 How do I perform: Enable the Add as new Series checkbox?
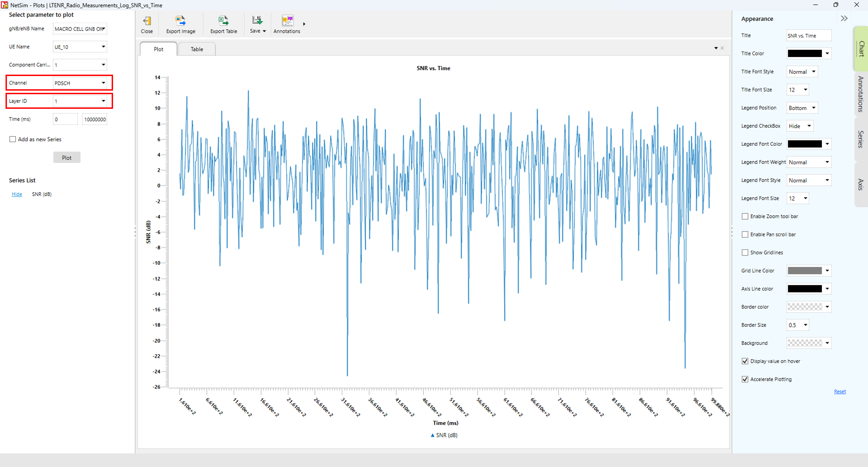click(13, 139)
